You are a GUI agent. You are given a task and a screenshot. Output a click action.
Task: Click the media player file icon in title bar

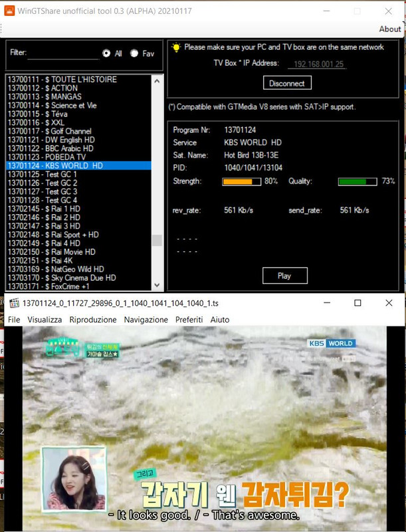point(14,303)
